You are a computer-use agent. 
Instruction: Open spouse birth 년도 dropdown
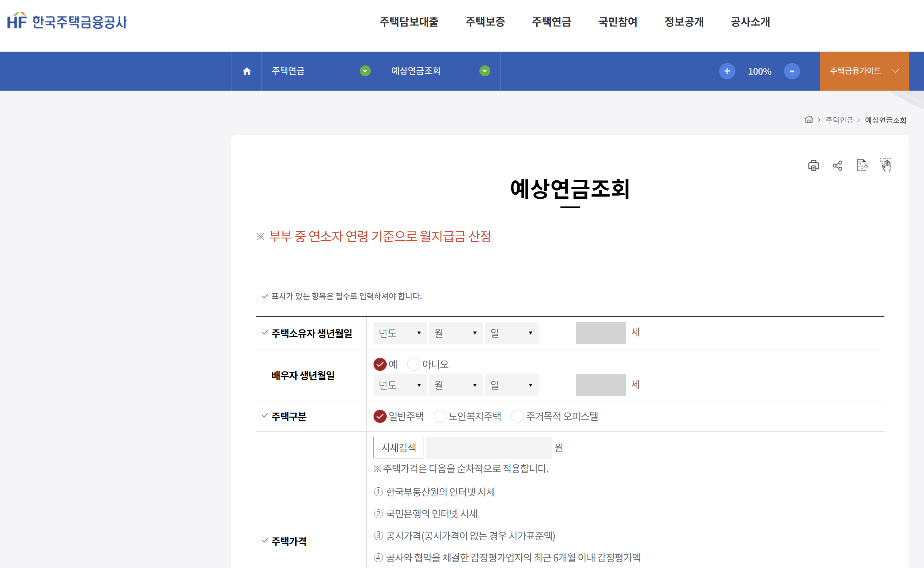click(400, 385)
